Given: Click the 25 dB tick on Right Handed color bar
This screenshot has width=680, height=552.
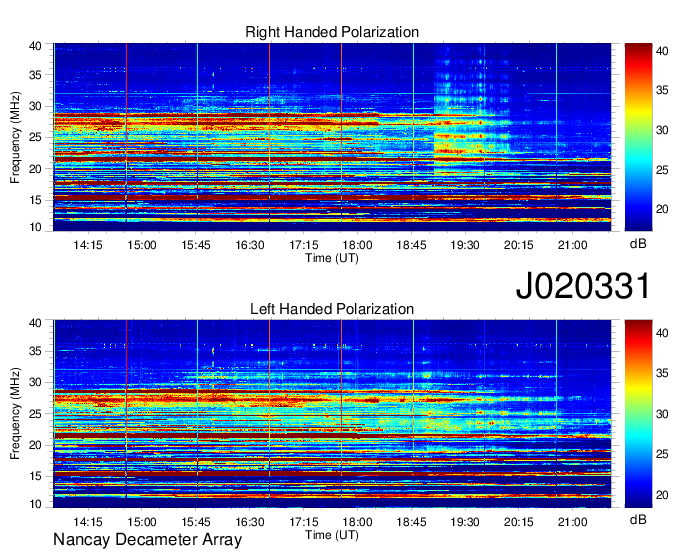Looking at the screenshot, I should click(662, 170).
